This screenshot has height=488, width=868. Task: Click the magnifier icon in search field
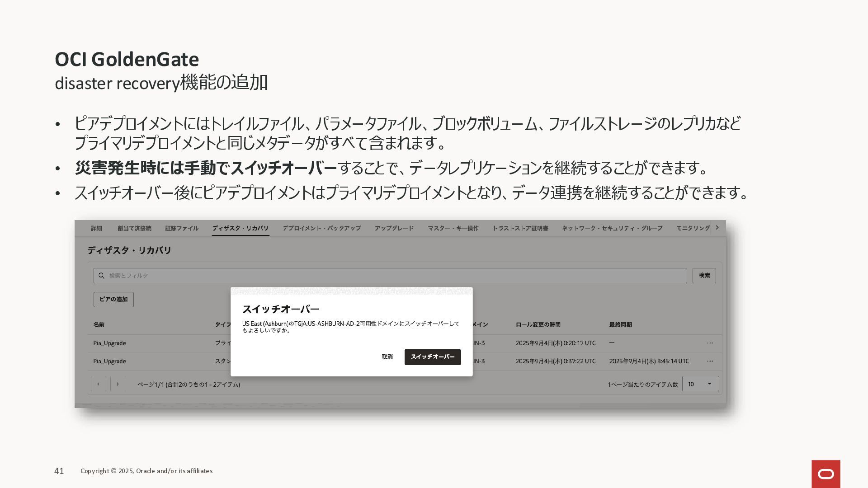click(x=102, y=276)
